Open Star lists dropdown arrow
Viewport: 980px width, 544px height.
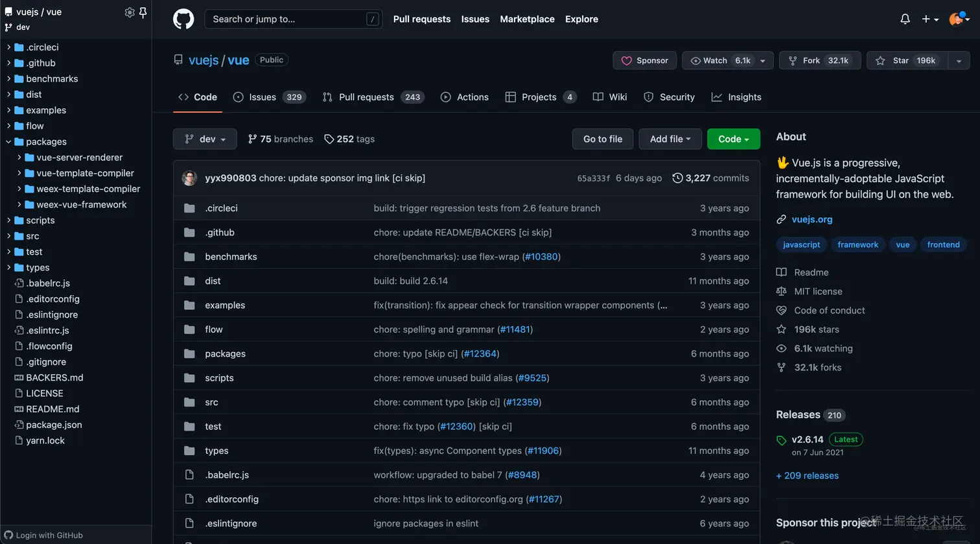pyautogui.click(x=959, y=60)
